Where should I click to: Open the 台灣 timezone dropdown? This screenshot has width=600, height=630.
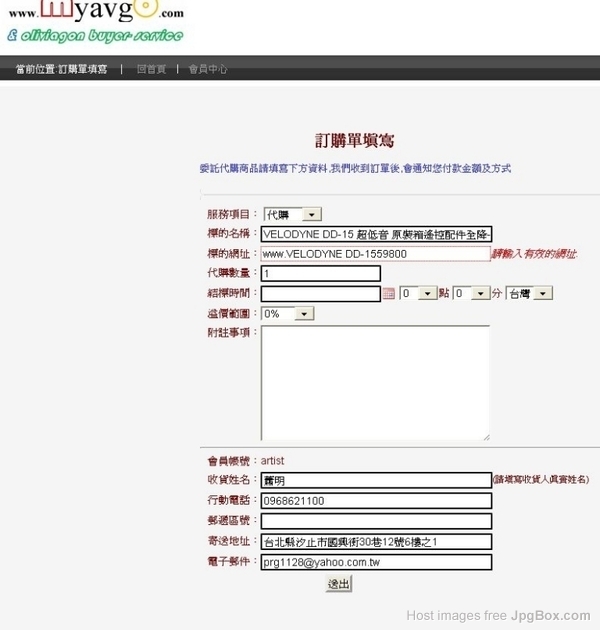click(x=529, y=294)
